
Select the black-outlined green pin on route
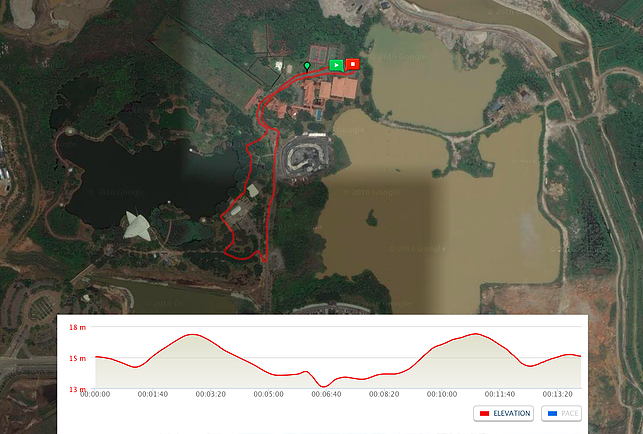tap(307, 67)
